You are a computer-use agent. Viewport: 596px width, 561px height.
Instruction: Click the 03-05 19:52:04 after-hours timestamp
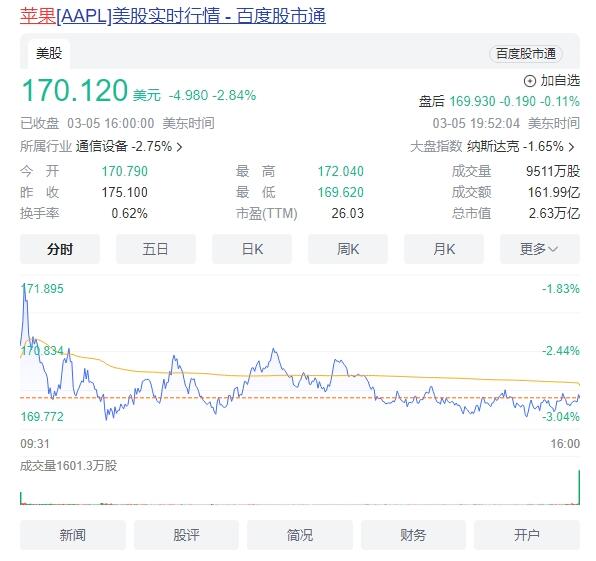[476, 124]
